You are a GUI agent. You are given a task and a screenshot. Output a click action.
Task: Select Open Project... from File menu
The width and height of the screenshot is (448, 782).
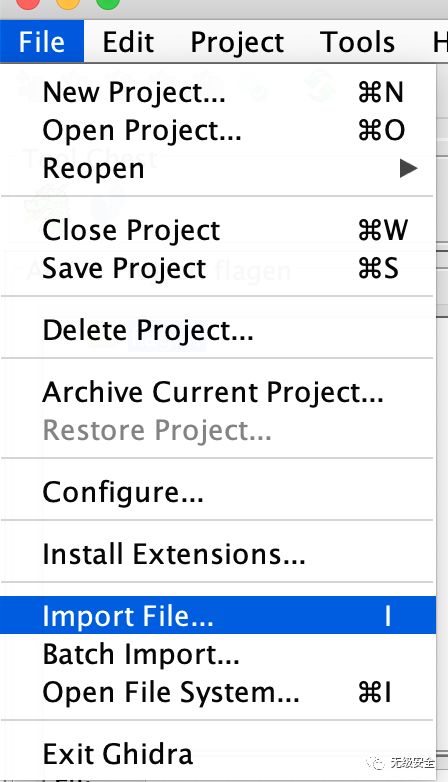pos(218,130)
